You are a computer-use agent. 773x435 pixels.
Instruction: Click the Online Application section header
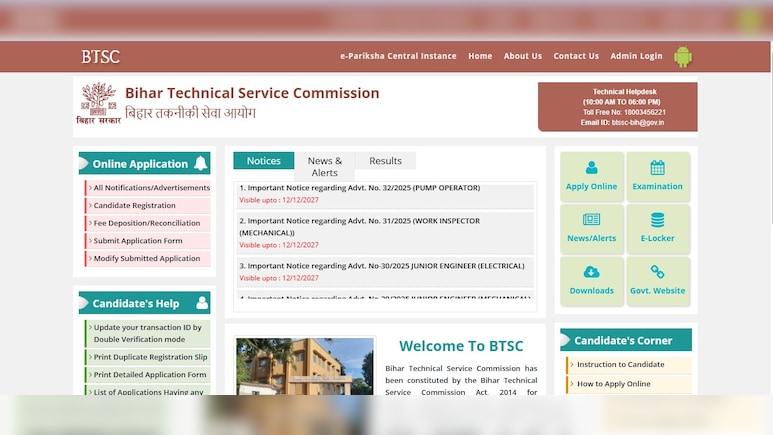tap(144, 163)
